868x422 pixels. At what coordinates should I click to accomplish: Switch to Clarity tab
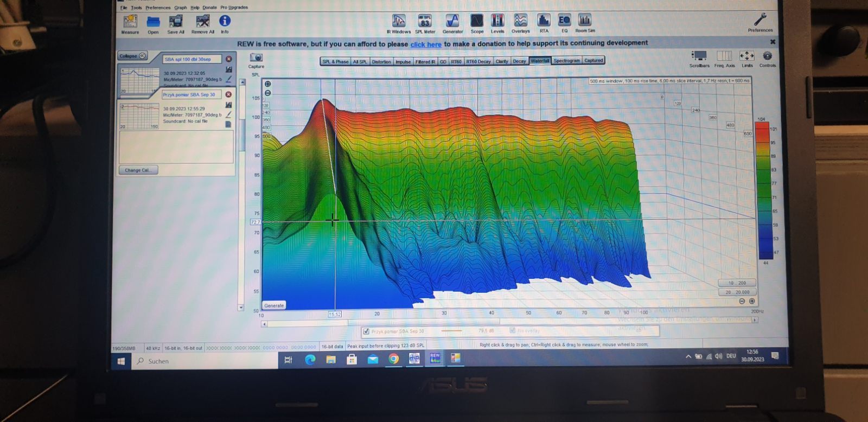tap(502, 61)
